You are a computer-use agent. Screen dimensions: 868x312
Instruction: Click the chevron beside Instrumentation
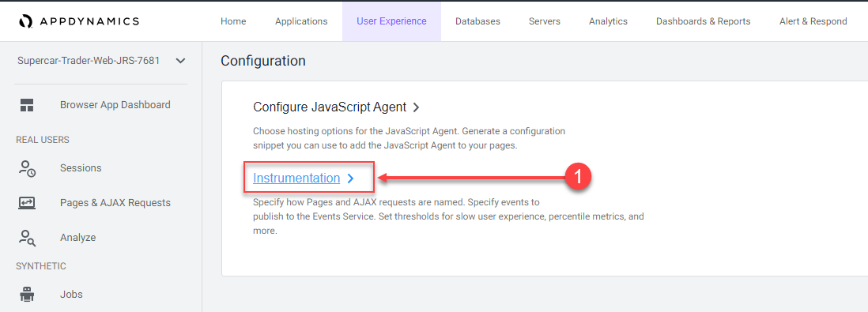point(350,179)
